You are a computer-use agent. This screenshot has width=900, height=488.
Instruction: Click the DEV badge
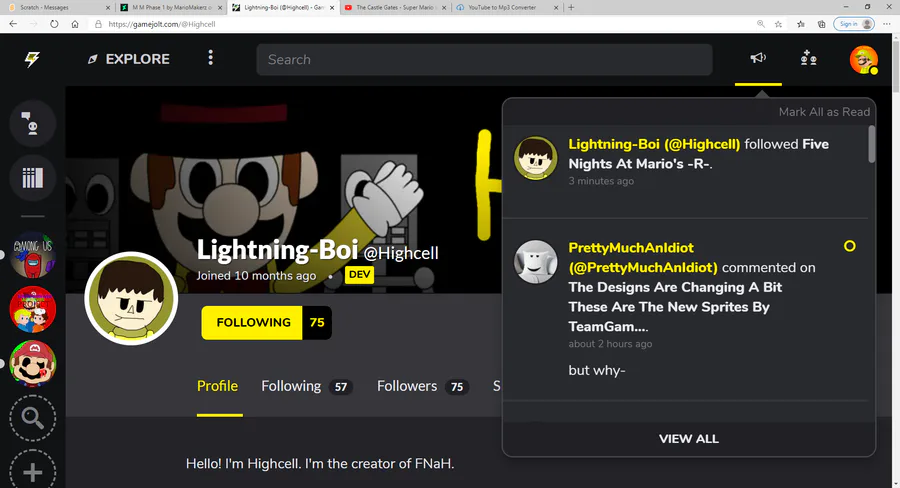(359, 275)
